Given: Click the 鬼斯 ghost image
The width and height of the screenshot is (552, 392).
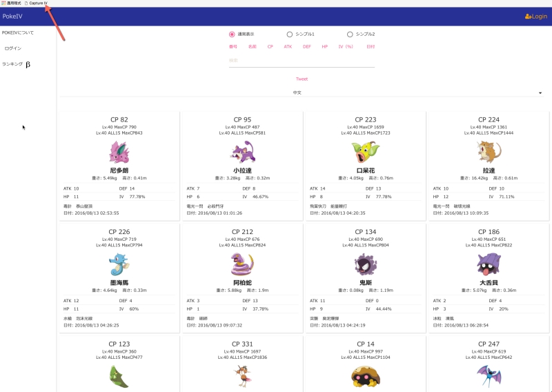Looking at the screenshot, I should tap(366, 264).
